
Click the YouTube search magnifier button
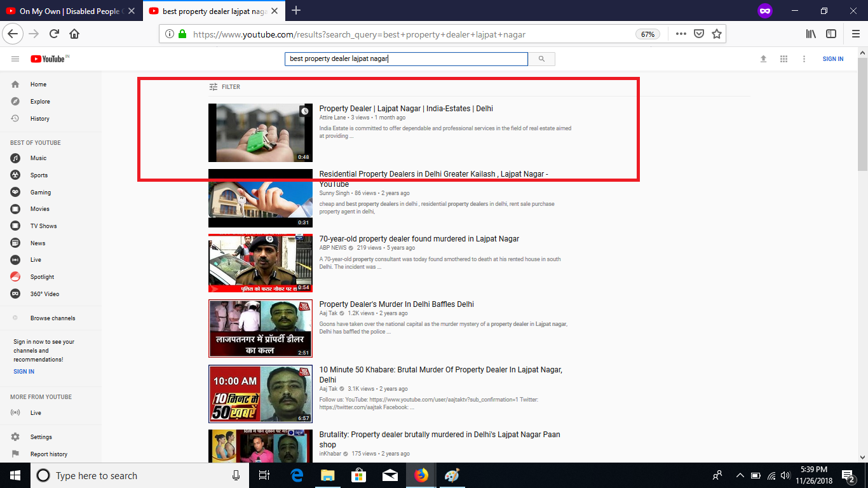coord(541,59)
